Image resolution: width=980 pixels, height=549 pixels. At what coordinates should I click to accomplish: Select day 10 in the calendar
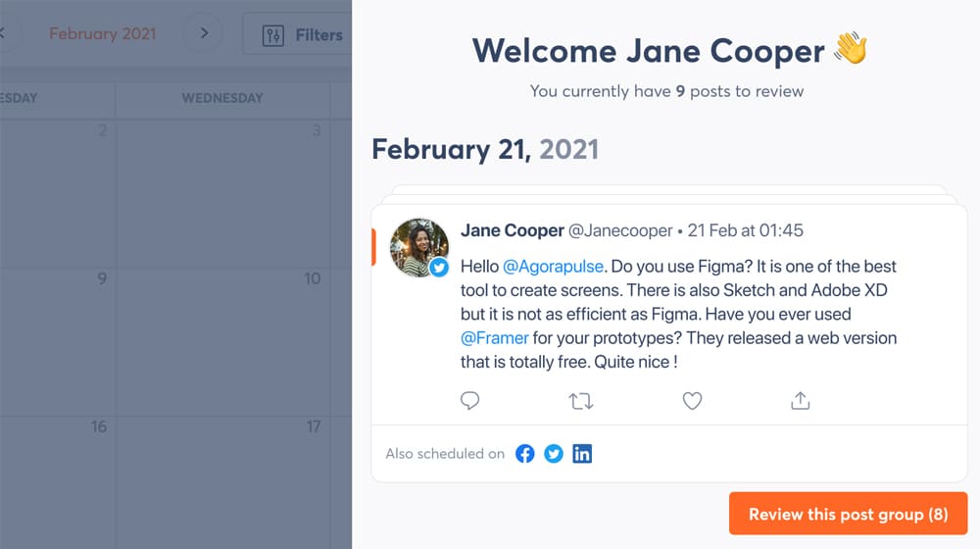222,338
